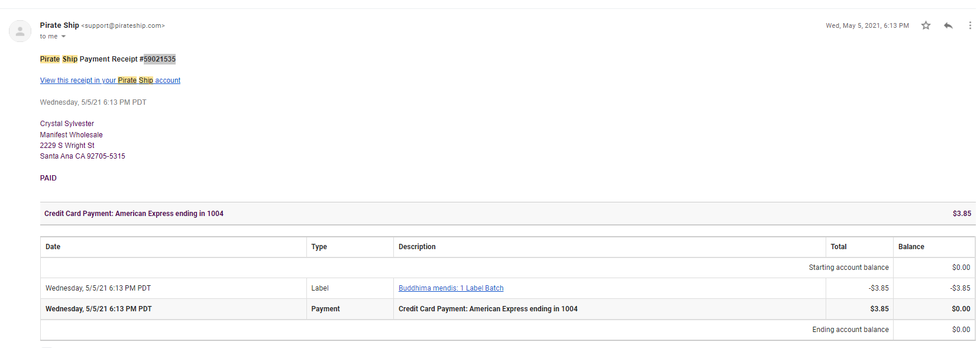Expand the 'to me' recipient details arrow

(63, 37)
